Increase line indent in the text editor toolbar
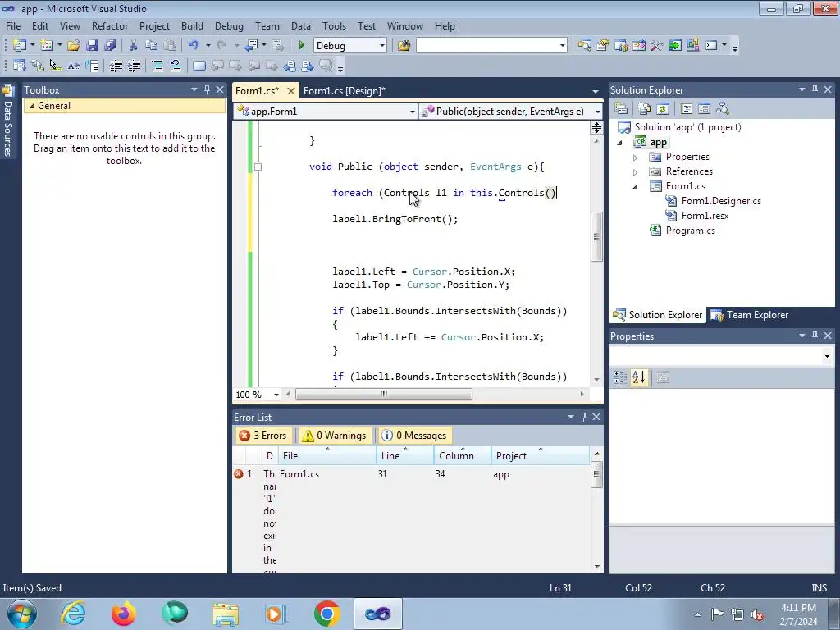This screenshot has width=840, height=630. [x=134, y=66]
